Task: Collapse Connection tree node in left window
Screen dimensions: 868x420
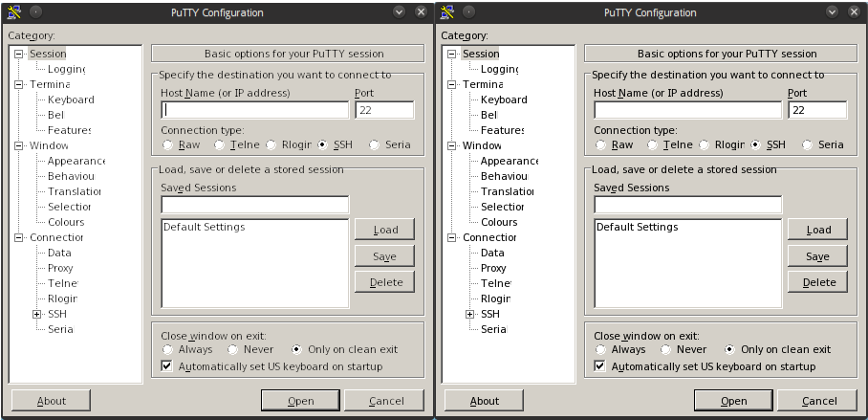Action: [19, 237]
